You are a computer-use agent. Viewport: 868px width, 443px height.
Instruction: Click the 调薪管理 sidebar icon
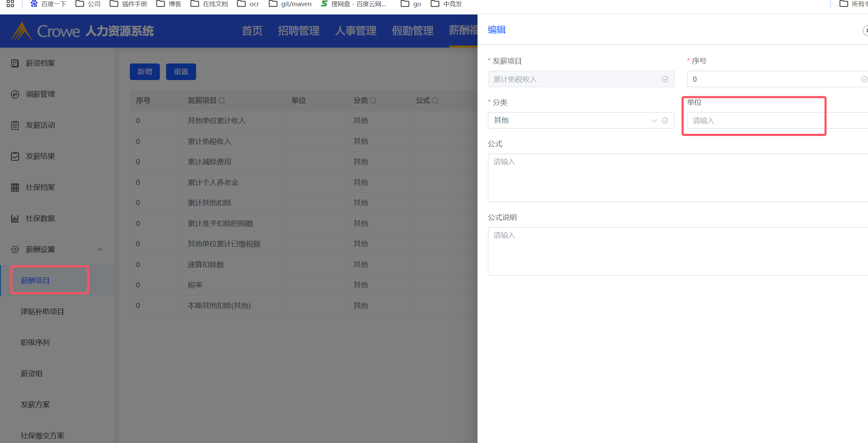15,94
